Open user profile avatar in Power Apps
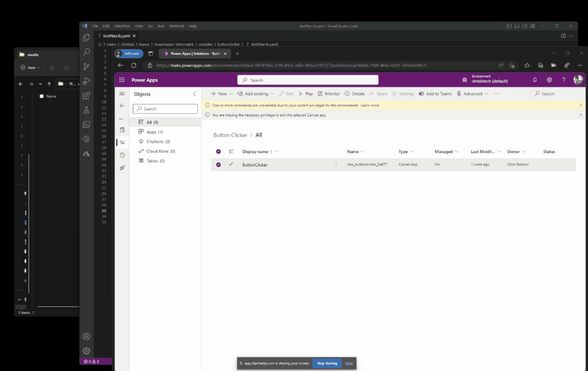Viewport: 588px width, 371px height. coord(578,80)
